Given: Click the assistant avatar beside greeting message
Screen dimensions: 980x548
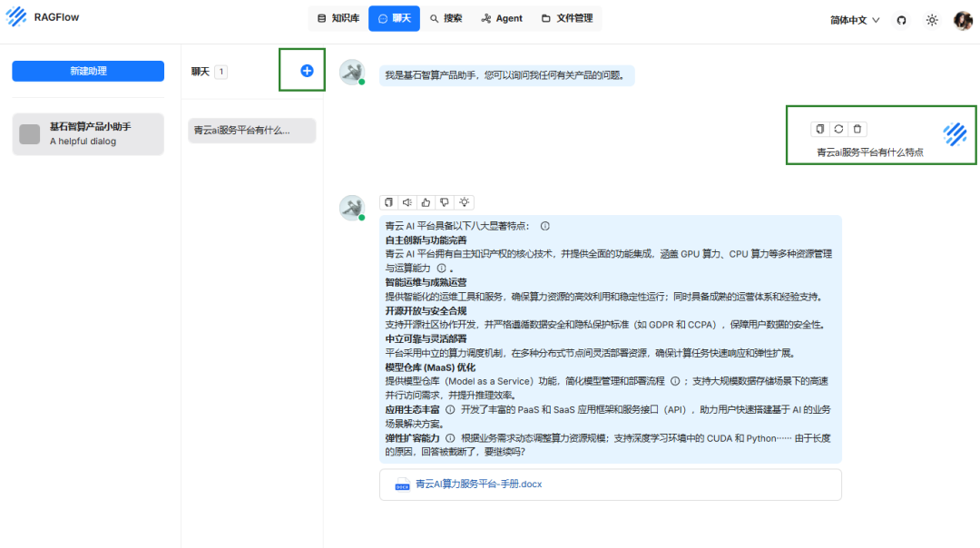Looking at the screenshot, I should [352, 72].
